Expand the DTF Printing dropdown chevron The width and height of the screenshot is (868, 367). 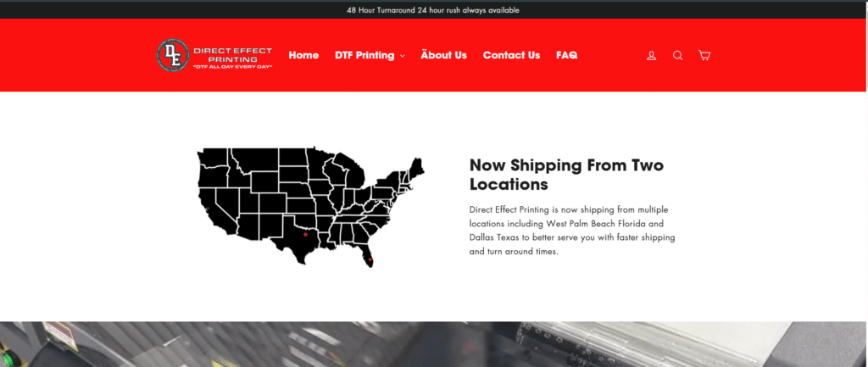[x=402, y=56]
